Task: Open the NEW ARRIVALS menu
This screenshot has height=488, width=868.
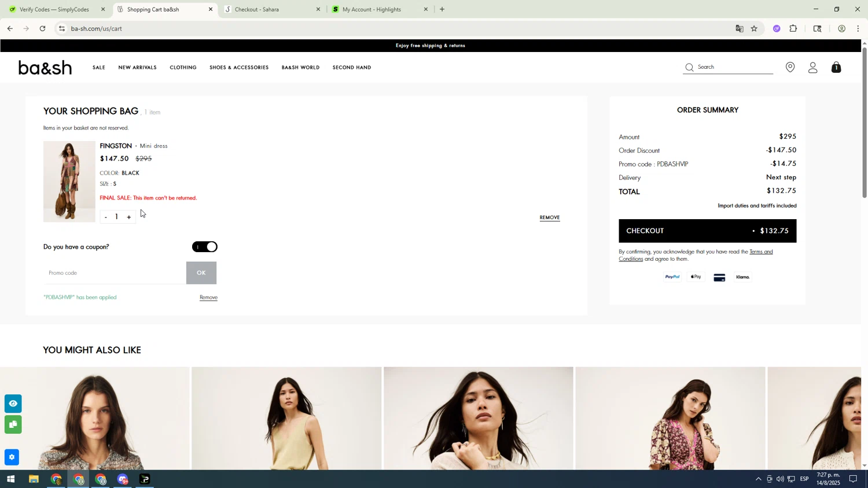Action: [x=137, y=68]
